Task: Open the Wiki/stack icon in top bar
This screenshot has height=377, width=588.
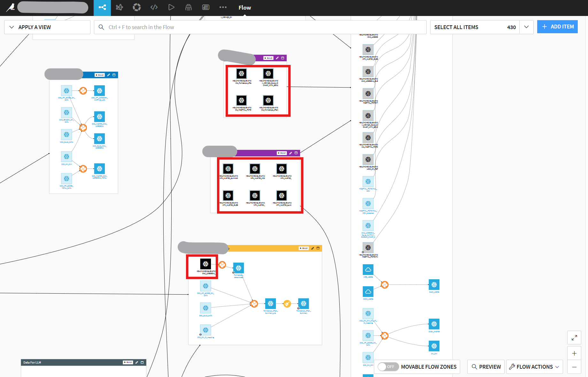Action: coord(189,7)
